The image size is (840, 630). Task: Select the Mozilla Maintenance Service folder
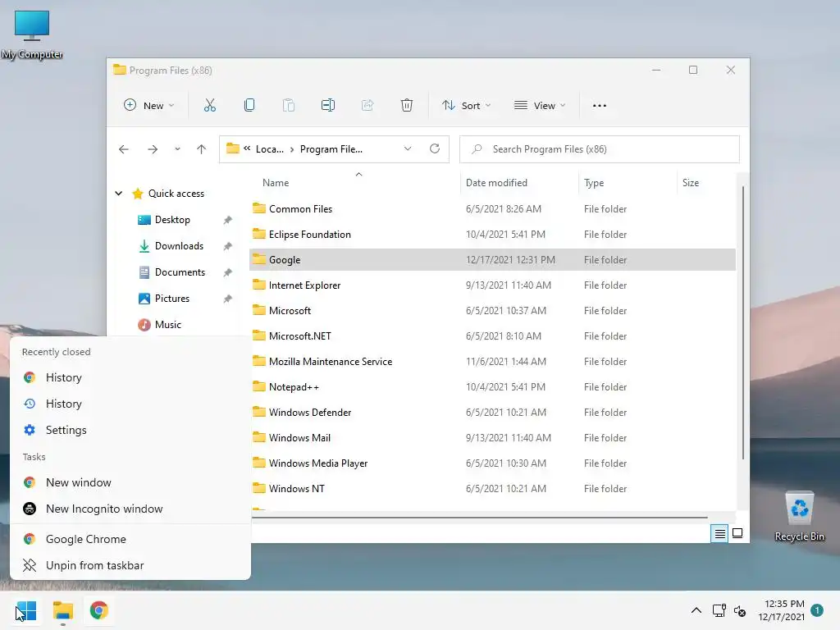point(492,362)
